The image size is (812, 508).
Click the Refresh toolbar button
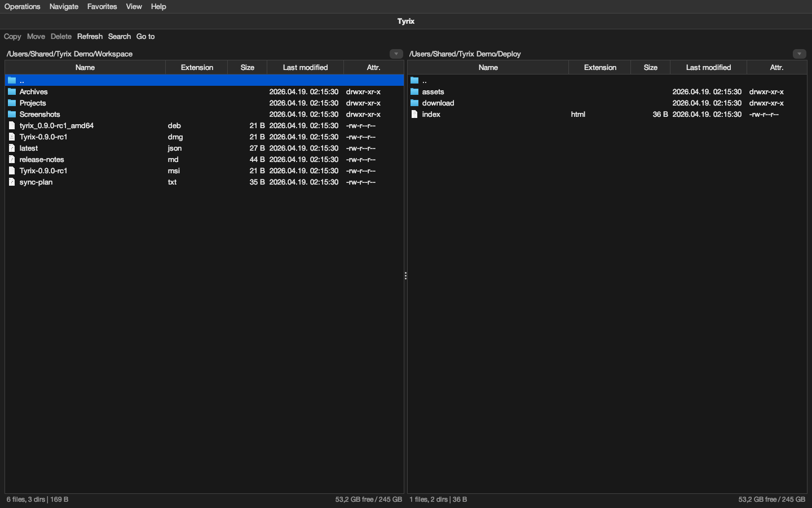[90, 36]
